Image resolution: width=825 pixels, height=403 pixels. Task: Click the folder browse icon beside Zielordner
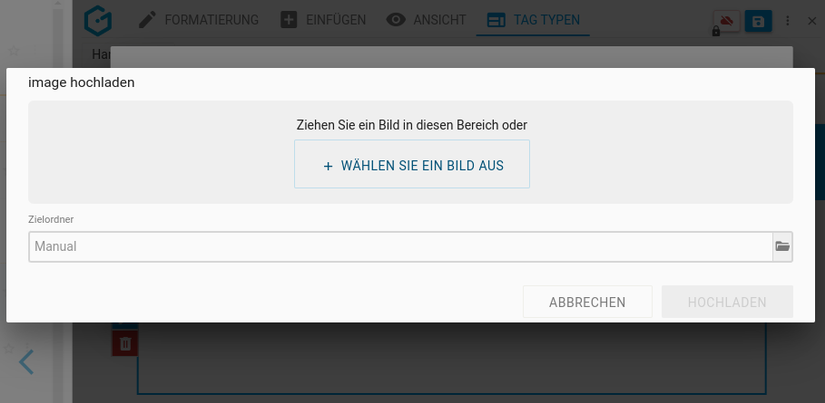tap(782, 246)
